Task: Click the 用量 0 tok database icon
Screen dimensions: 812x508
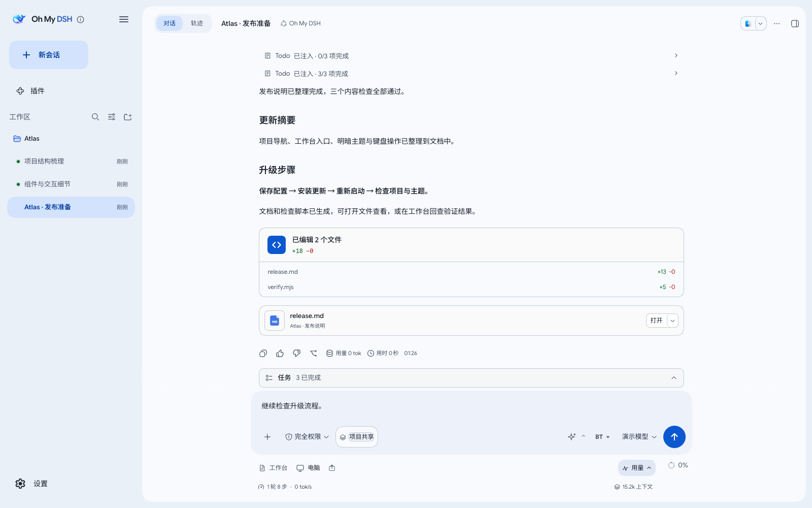Action: (329, 353)
